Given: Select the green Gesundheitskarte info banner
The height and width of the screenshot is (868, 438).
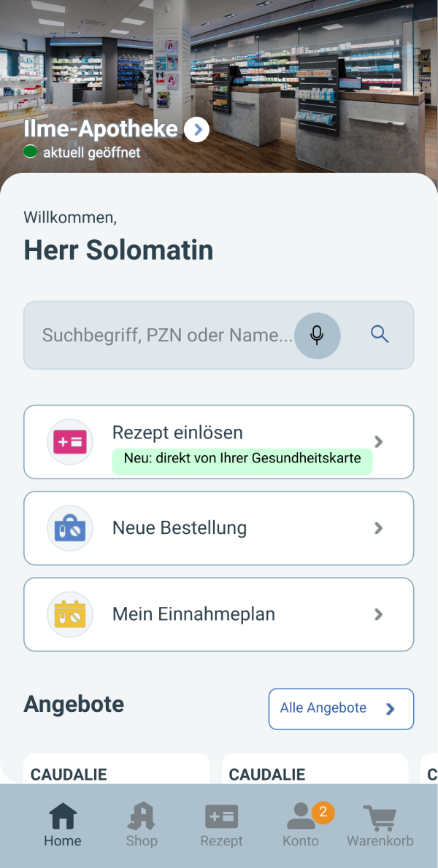Looking at the screenshot, I should tap(242, 460).
